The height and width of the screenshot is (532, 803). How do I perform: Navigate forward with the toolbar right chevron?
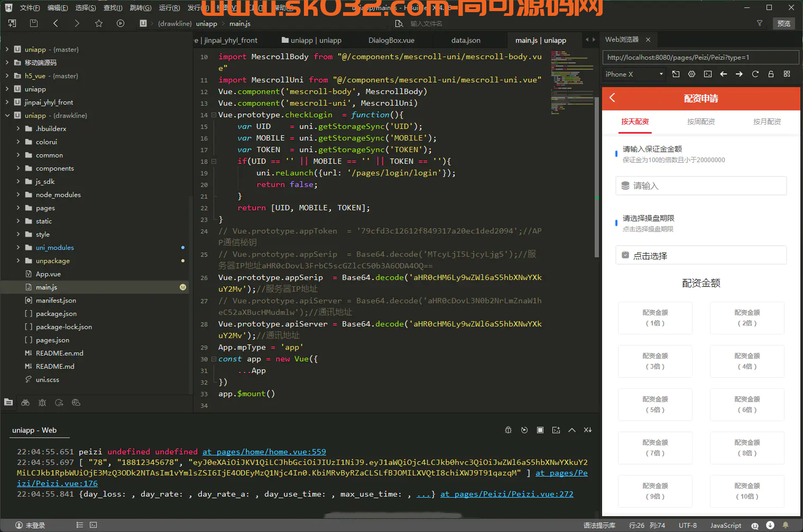[77, 23]
